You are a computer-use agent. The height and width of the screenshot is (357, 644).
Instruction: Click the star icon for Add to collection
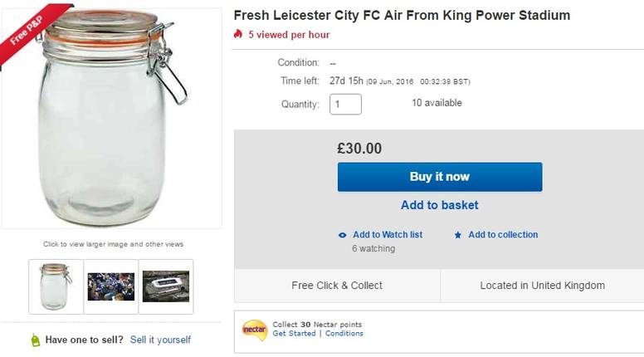click(x=458, y=235)
